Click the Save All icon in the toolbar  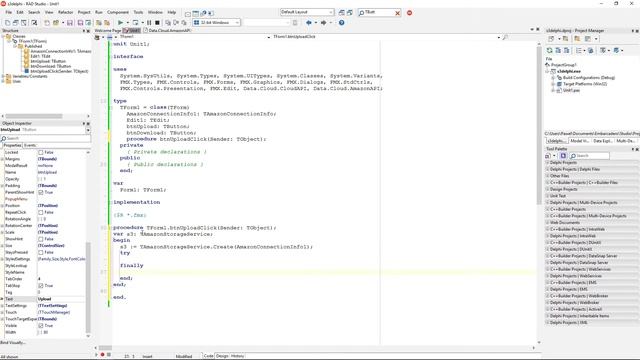coord(80,23)
